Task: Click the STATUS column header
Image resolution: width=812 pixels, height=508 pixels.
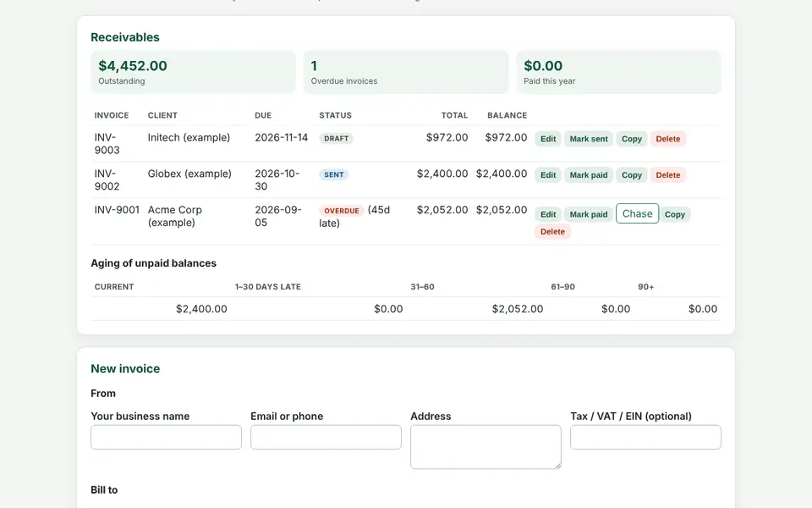Action: 335,115
